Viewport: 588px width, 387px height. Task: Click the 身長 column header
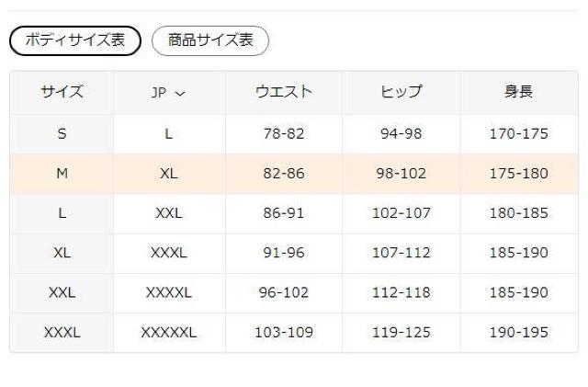[518, 92]
